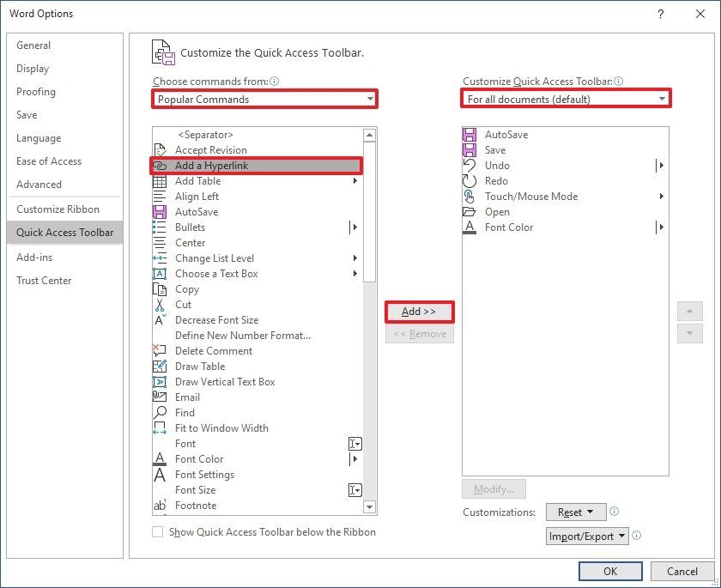Click the Add button to move the command
Image resolution: width=721 pixels, height=588 pixels.
pos(419,312)
